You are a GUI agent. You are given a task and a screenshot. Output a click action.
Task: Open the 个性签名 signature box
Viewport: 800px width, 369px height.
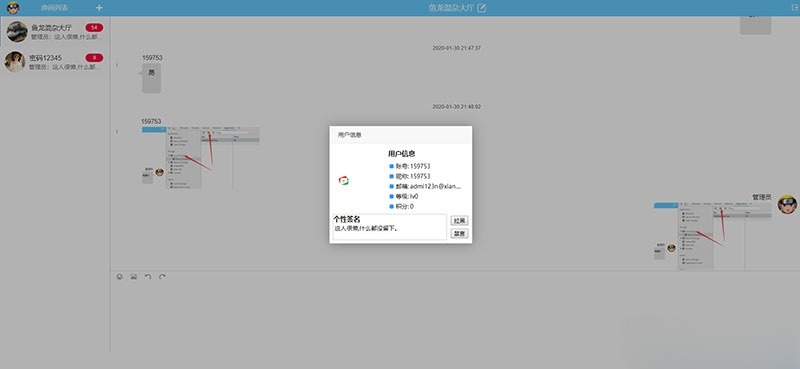click(x=390, y=227)
